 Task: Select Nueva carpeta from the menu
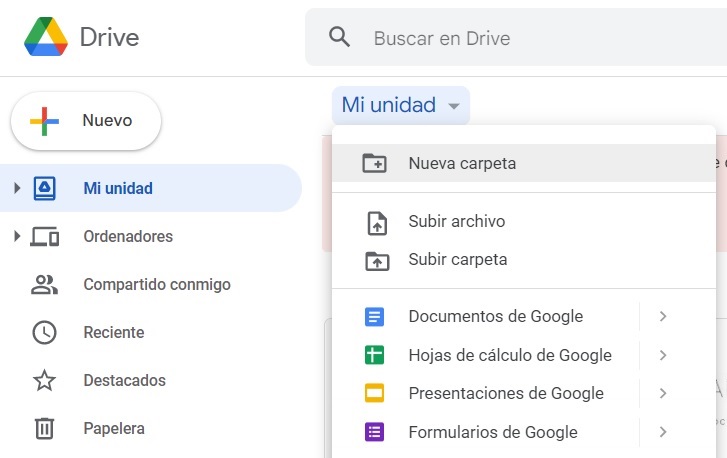(462, 163)
